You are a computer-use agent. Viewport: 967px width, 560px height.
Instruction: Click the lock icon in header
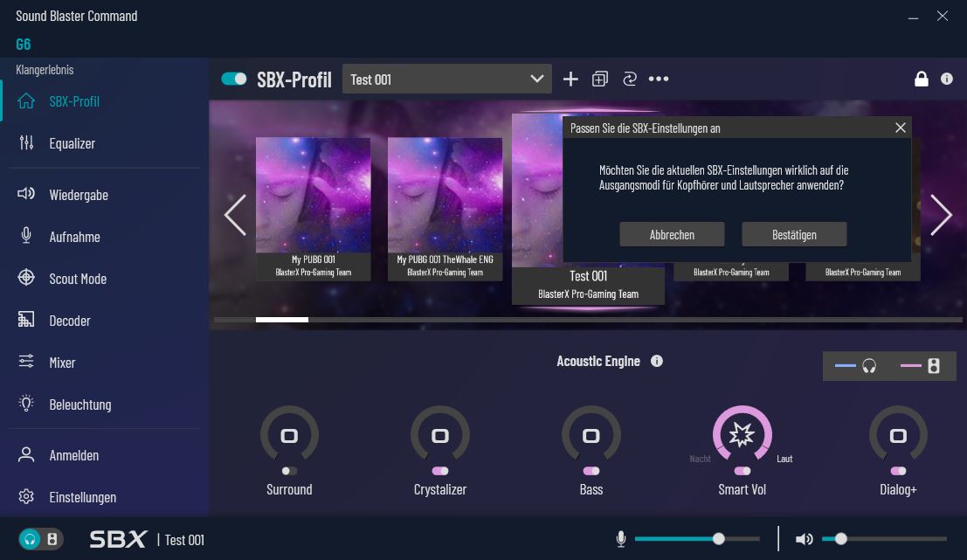pos(922,79)
